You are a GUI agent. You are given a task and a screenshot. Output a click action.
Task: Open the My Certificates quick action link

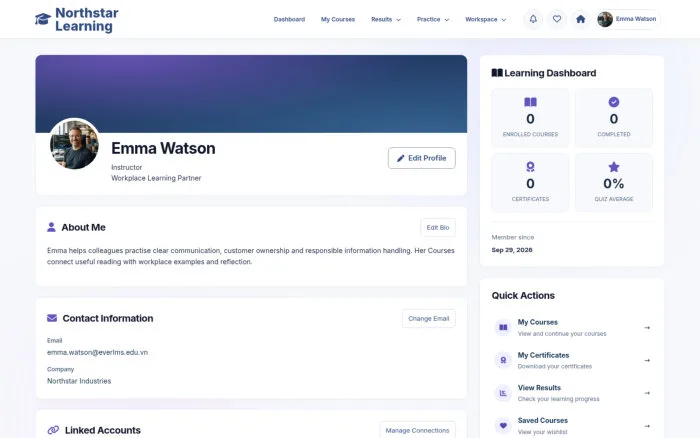coord(572,360)
